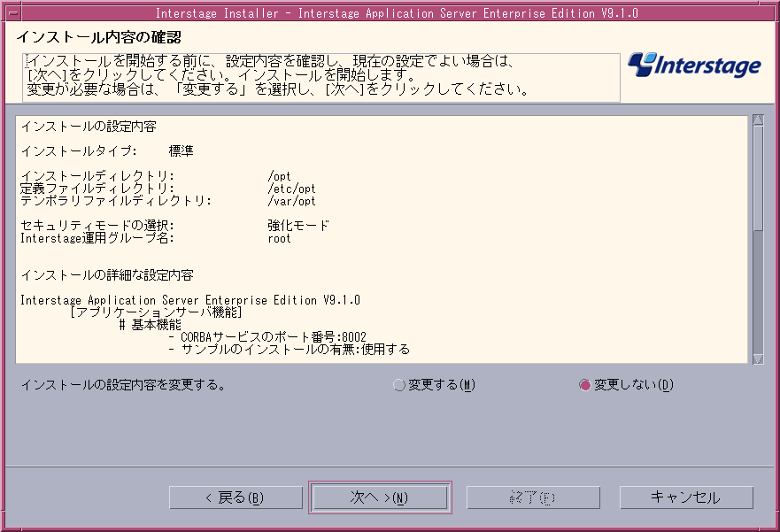Click the インストールの設定内容を変更する。 label
Viewport: 780px width, 532px height.
pyautogui.click(x=123, y=385)
